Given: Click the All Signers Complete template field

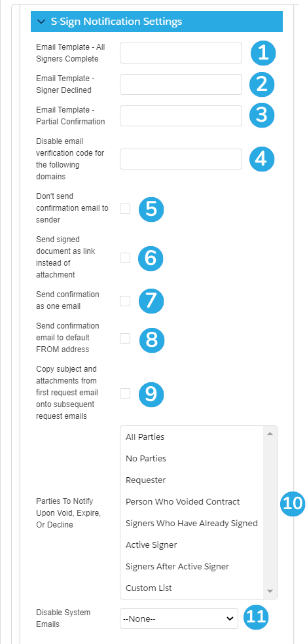Looking at the screenshot, I should [x=181, y=53].
